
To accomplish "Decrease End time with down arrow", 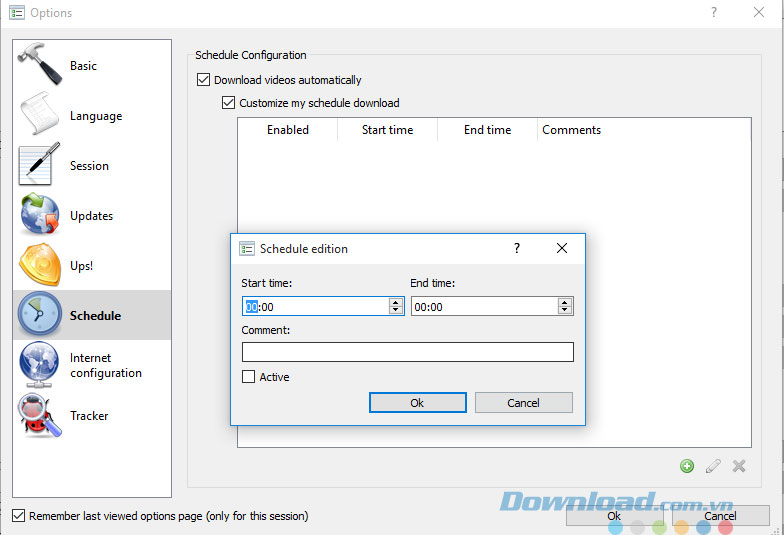I will (565, 311).
